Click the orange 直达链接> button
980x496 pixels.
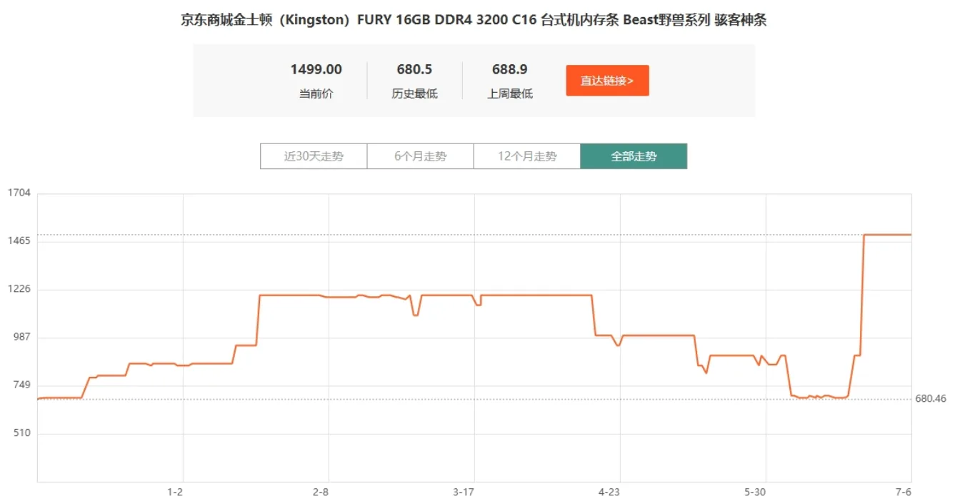click(x=607, y=81)
